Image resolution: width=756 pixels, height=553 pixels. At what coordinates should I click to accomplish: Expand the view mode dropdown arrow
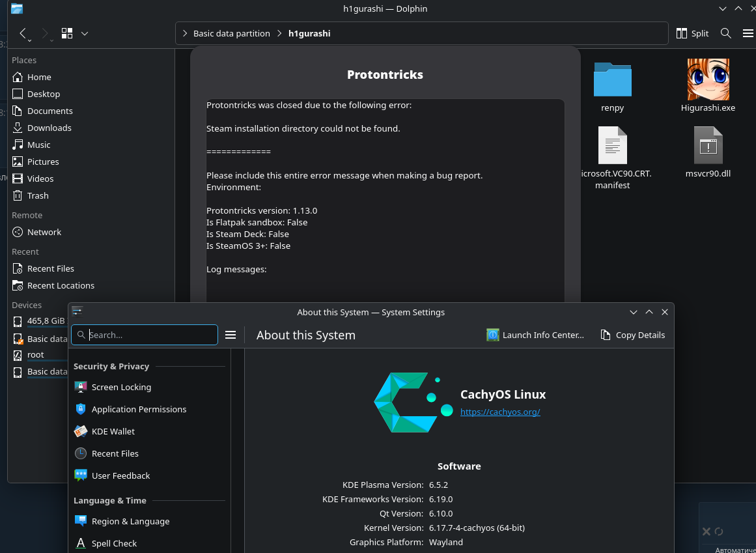pos(85,33)
